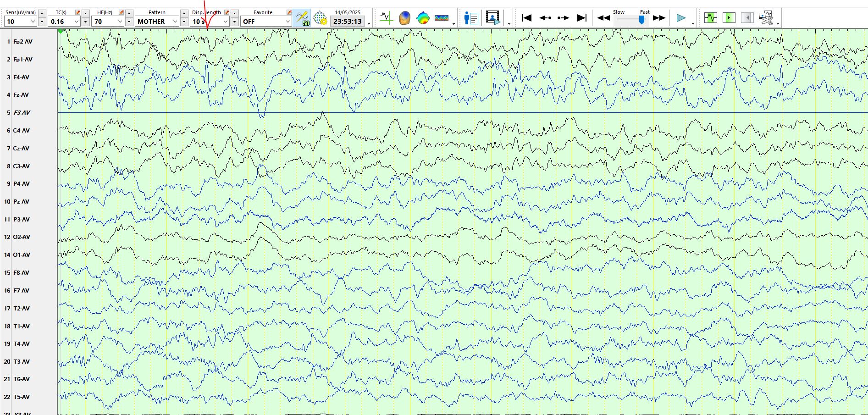Start EEG playback with the play button
This screenshot has width=868, height=415.
pyautogui.click(x=681, y=18)
